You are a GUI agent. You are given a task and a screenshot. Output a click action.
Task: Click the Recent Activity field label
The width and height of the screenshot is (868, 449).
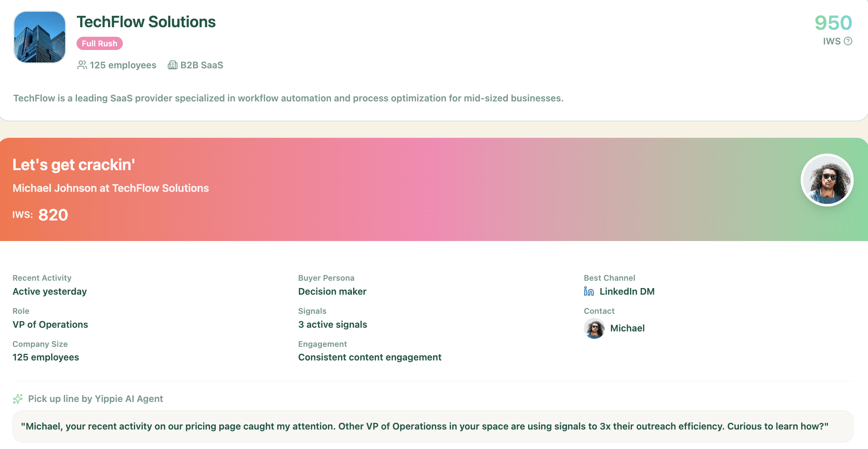[x=42, y=278]
